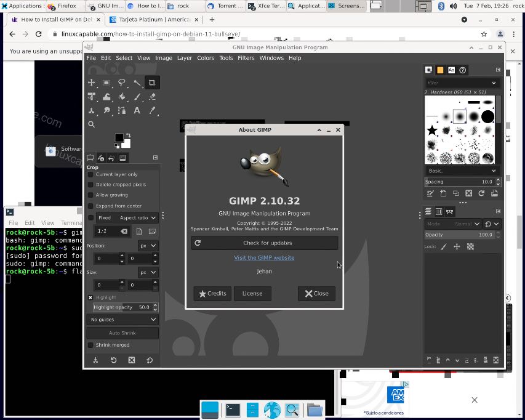This screenshot has width=525, height=420.
Task: Toggle lock pixels brush icon
Action: (x=444, y=247)
